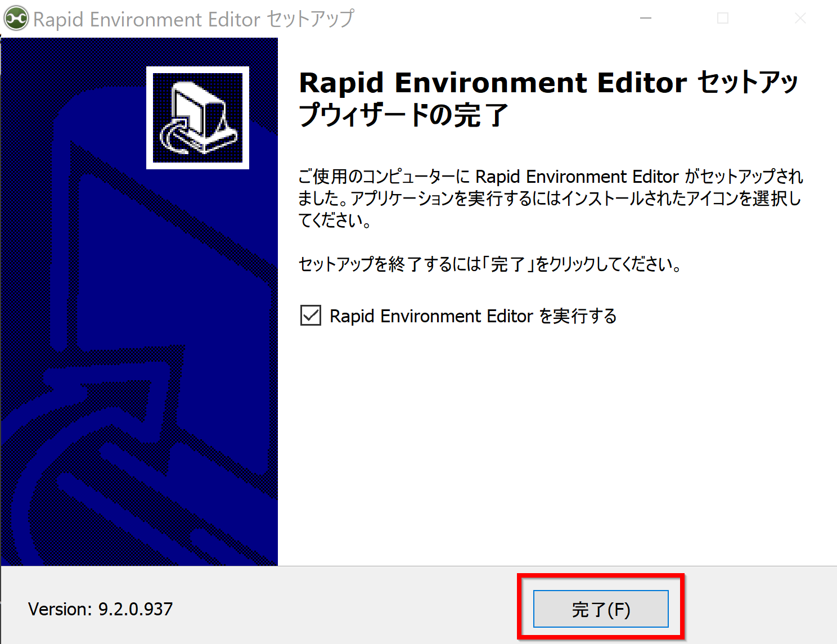
Task: Click the 完了(F) finish button
Action: [601, 609]
